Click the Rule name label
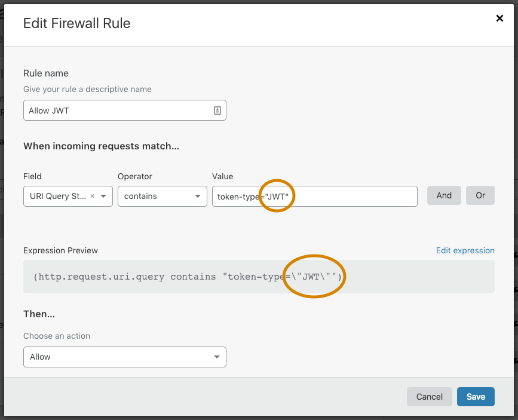The image size is (518, 420). (46, 73)
